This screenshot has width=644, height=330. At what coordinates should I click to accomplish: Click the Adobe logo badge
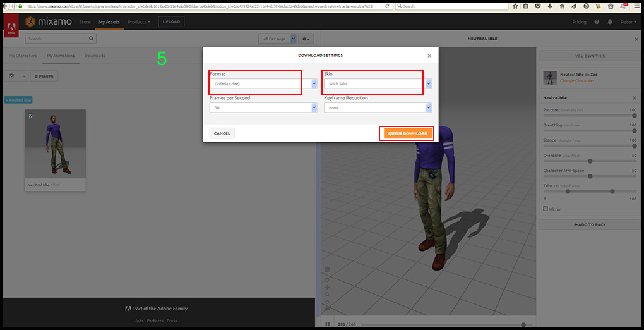[x=11, y=26]
